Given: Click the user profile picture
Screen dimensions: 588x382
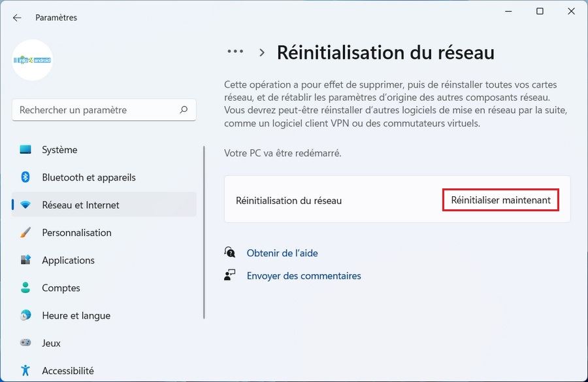Looking at the screenshot, I should 33,60.
